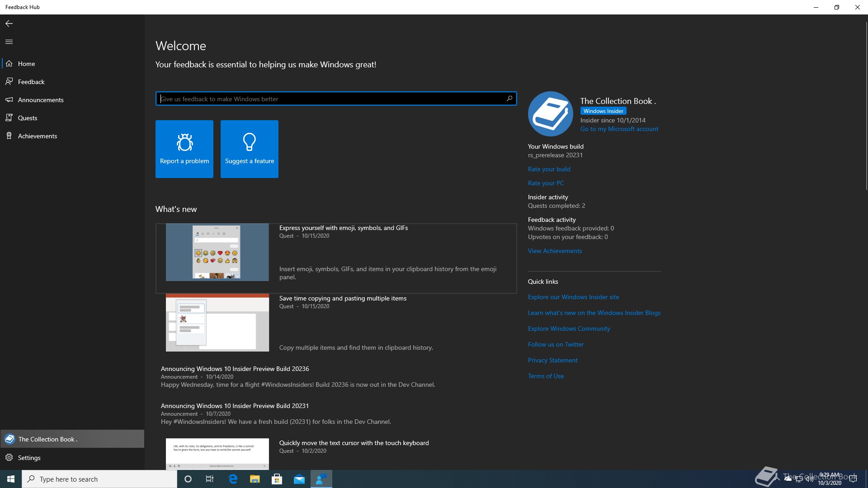Open Cortana from the taskbar
This screenshot has height=488, width=868.
[x=188, y=479]
